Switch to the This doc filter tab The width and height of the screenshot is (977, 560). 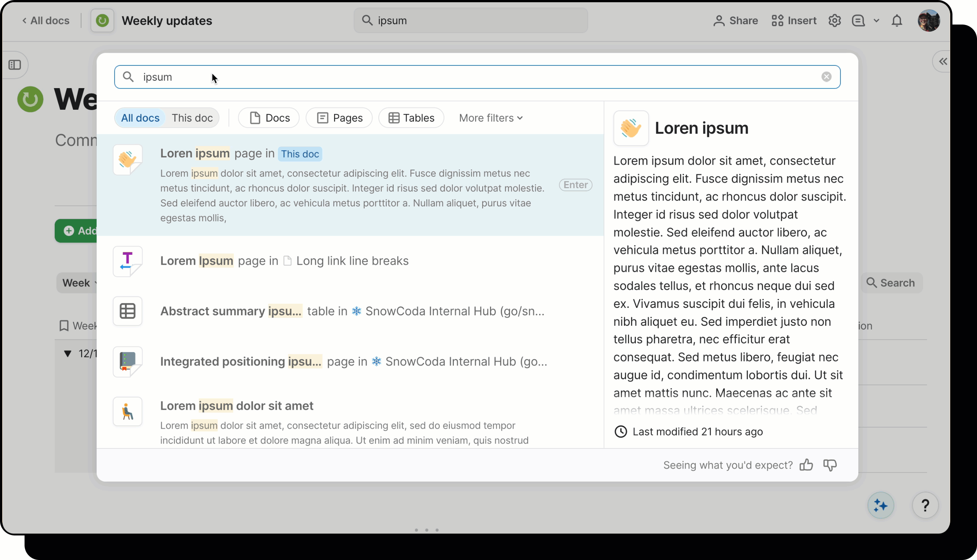pos(192,118)
